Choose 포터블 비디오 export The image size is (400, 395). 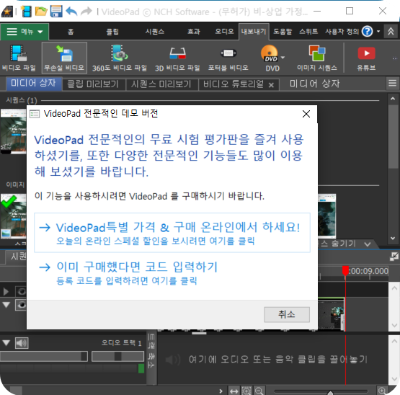[x=228, y=58]
